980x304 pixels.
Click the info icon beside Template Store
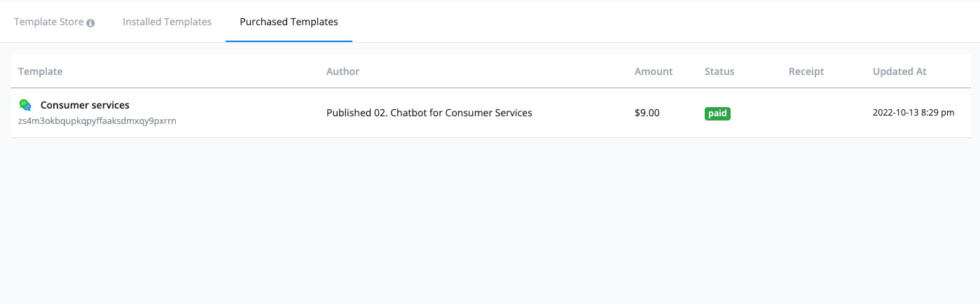click(x=90, y=22)
